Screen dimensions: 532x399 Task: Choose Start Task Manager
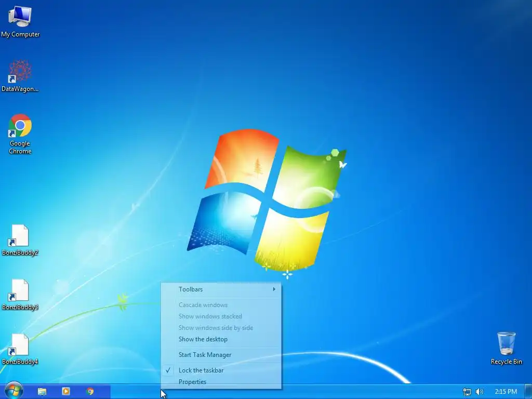coord(221,355)
